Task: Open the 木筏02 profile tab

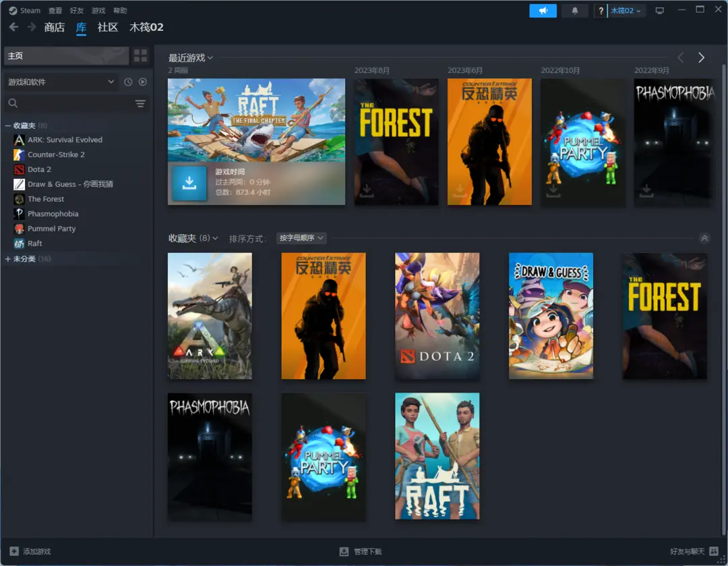Action: (x=146, y=28)
